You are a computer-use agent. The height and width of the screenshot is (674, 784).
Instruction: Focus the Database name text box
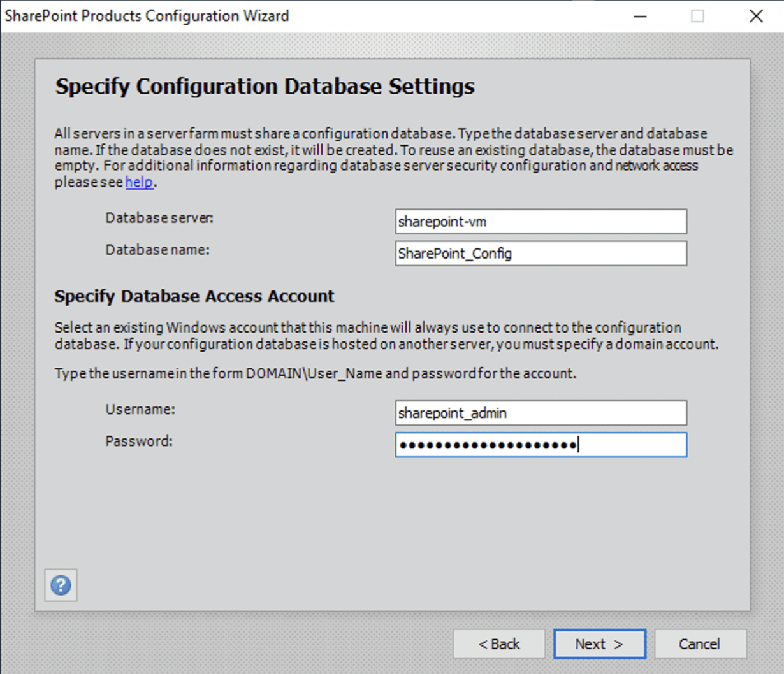point(541,254)
